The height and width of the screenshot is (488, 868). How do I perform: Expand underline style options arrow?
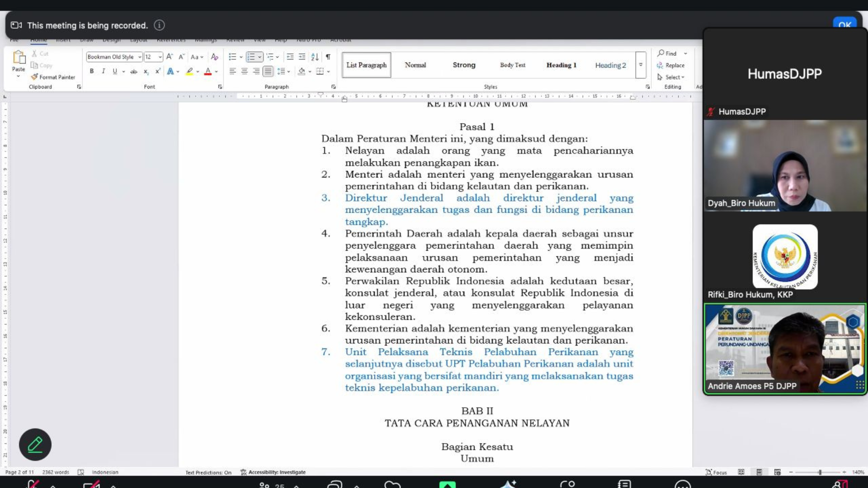coord(123,71)
